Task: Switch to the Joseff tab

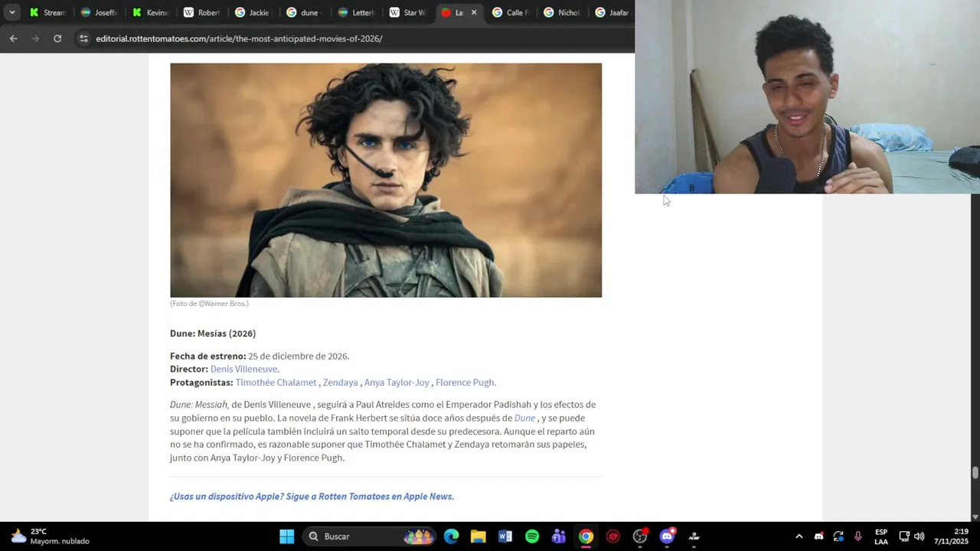Action: pos(98,12)
